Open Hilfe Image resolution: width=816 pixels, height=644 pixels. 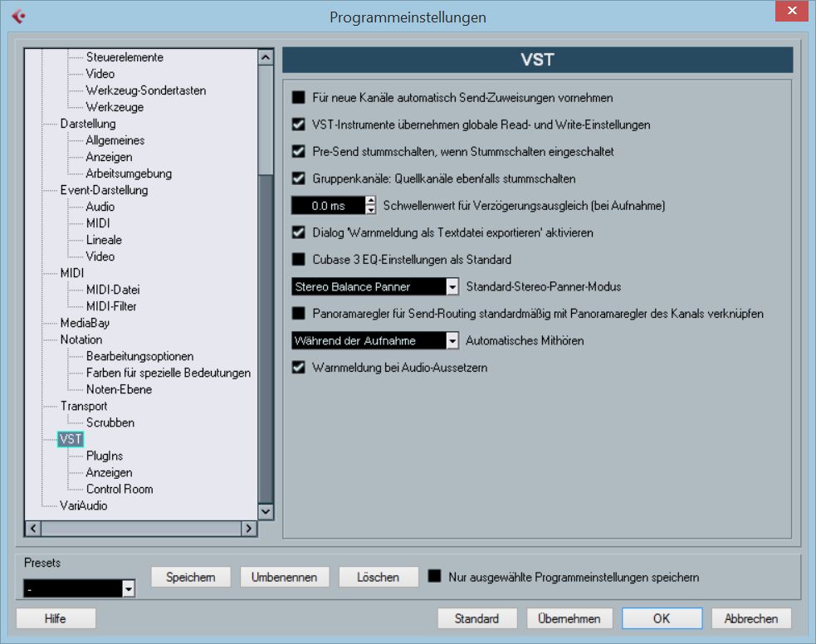pyautogui.click(x=56, y=618)
